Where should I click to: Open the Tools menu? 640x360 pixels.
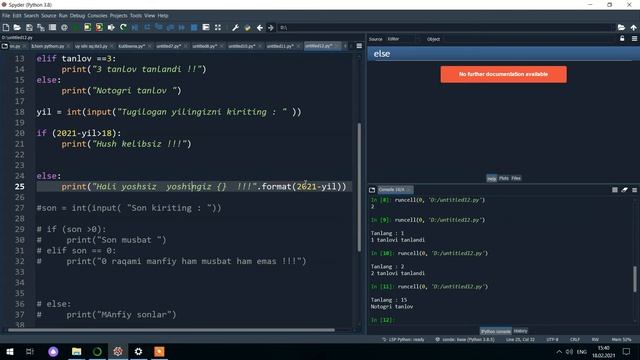point(136,16)
